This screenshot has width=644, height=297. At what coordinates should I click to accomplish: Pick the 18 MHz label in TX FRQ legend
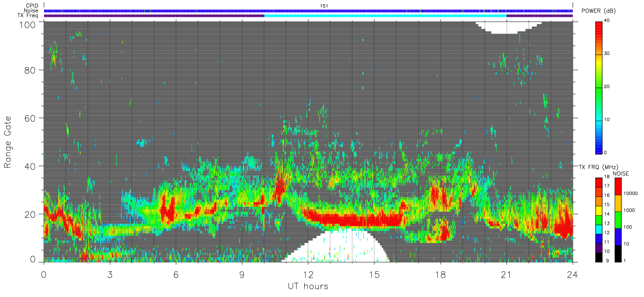(607, 178)
